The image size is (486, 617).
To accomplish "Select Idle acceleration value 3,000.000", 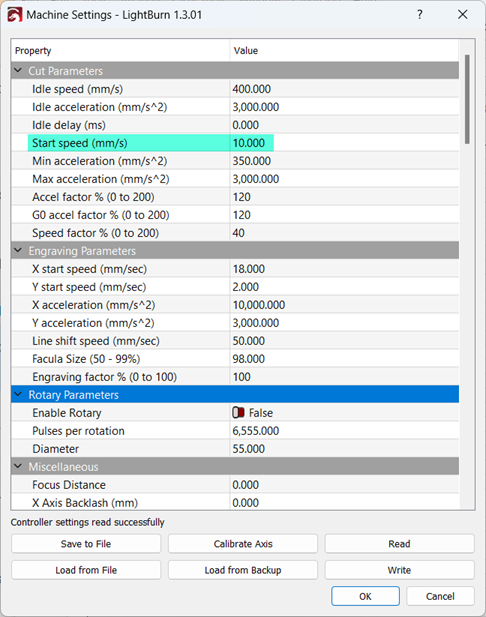I will [256, 107].
